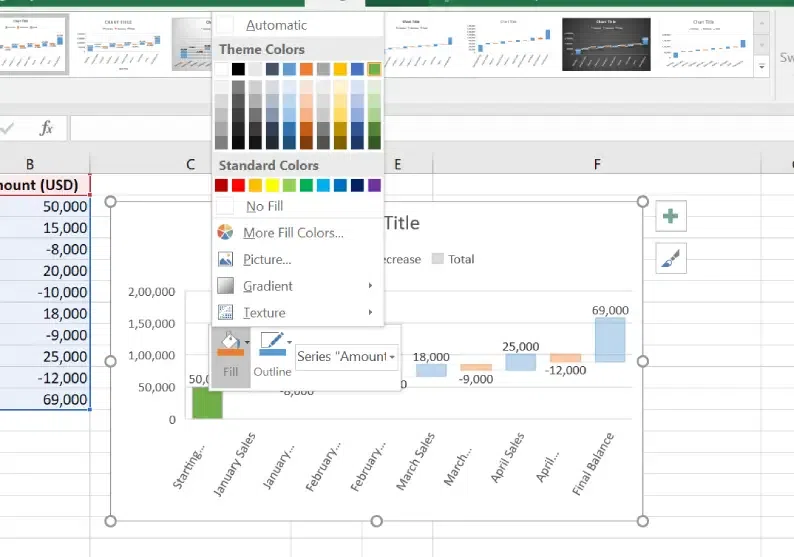This screenshot has height=557, width=794.
Task: Expand the chart styles gallery More arrow
Action: click(x=763, y=66)
